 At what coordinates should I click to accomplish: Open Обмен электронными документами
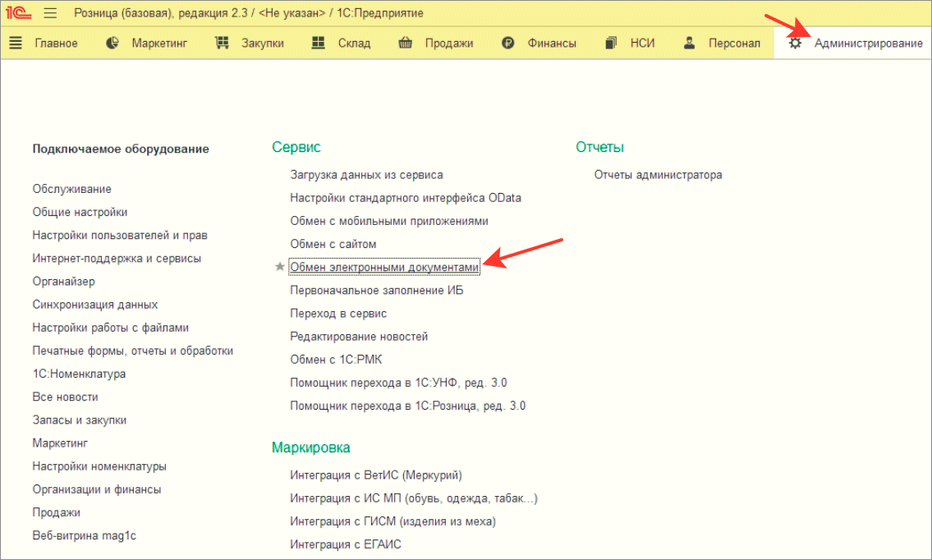384,268
